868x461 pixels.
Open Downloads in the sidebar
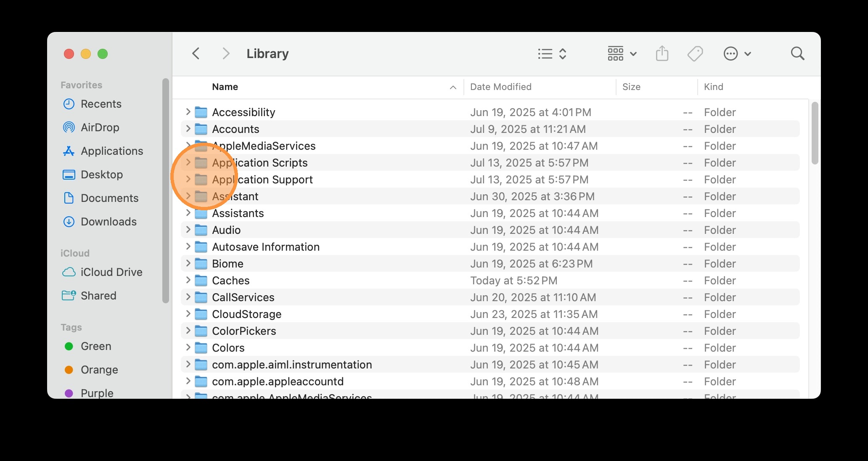point(99,222)
